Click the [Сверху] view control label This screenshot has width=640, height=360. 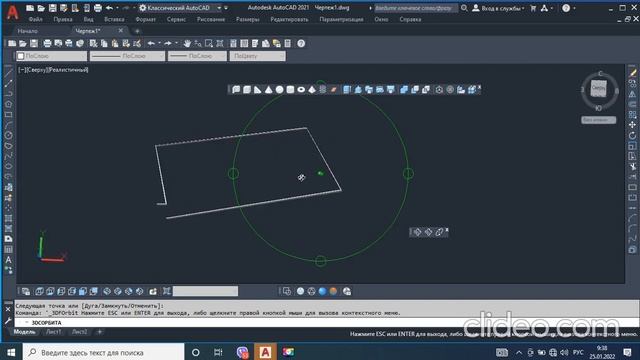click(x=37, y=70)
